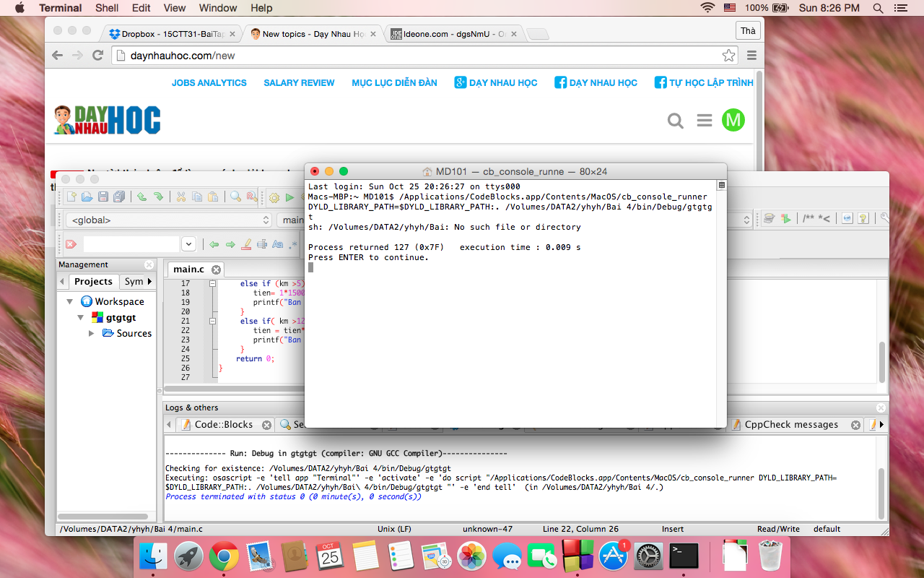Image resolution: width=924 pixels, height=578 pixels.
Task: Click Paste clipboard icon in Code::Blocks
Action: pyautogui.click(x=212, y=197)
